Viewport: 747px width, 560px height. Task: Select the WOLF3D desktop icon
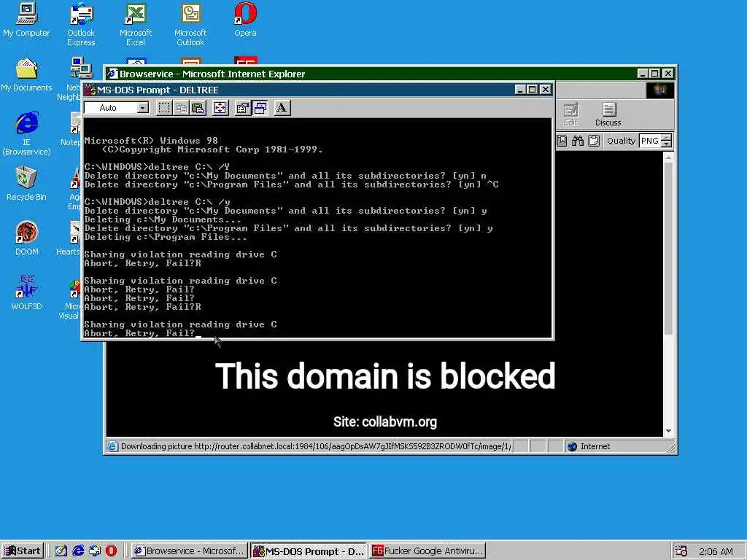(x=27, y=293)
